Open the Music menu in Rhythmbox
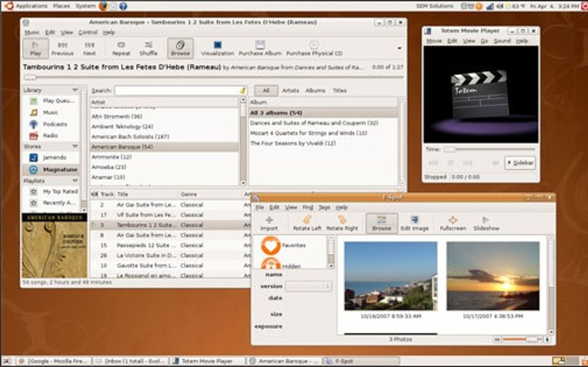588x367 pixels. (x=32, y=32)
